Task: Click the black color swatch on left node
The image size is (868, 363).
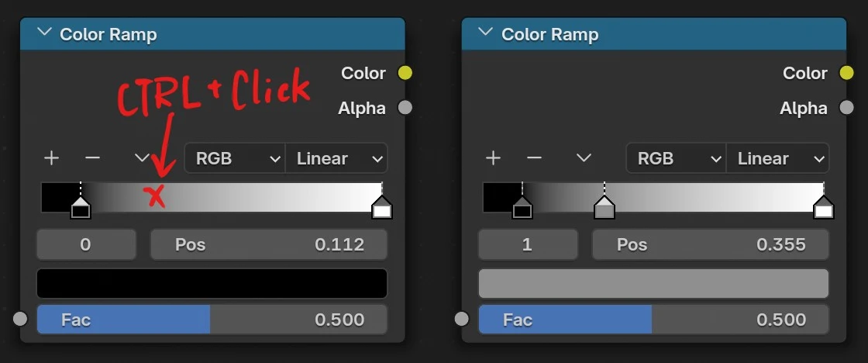Action: 212,283
